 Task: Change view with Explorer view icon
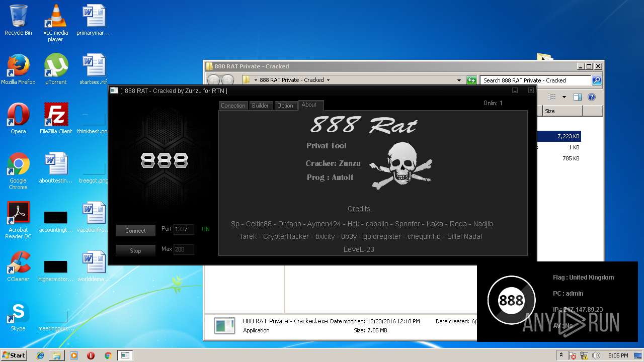(552, 97)
